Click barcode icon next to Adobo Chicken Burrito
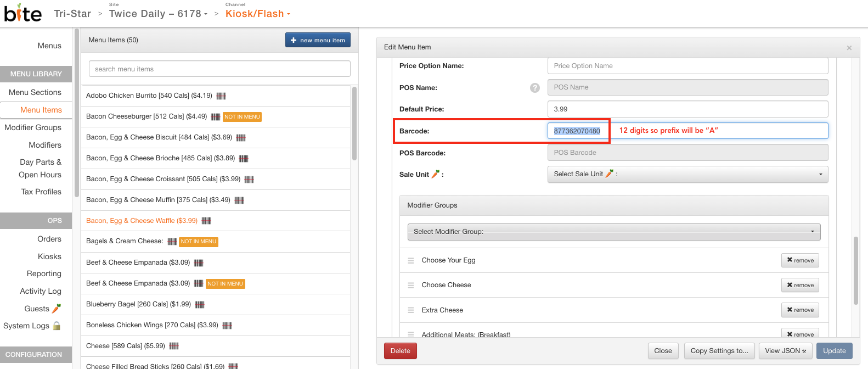 click(221, 96)
